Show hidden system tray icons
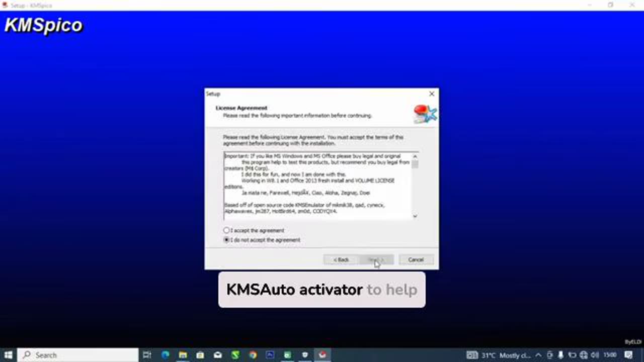644x362 pixels. [539, 355]
